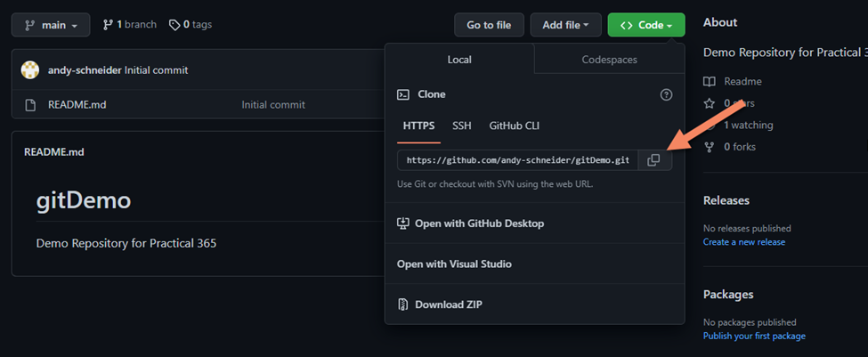Click the clone URL input field
The height and width of the screenshot is (357, 868).
click(517, 160)
